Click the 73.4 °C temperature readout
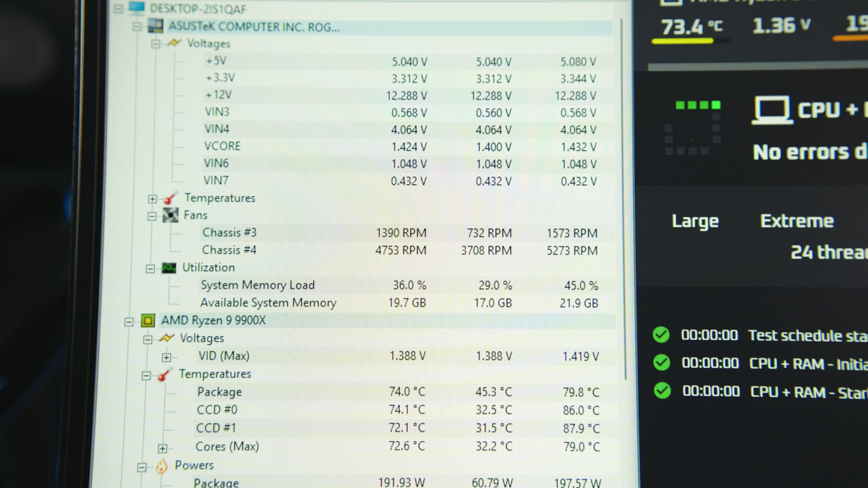 [x=692, y=27]
